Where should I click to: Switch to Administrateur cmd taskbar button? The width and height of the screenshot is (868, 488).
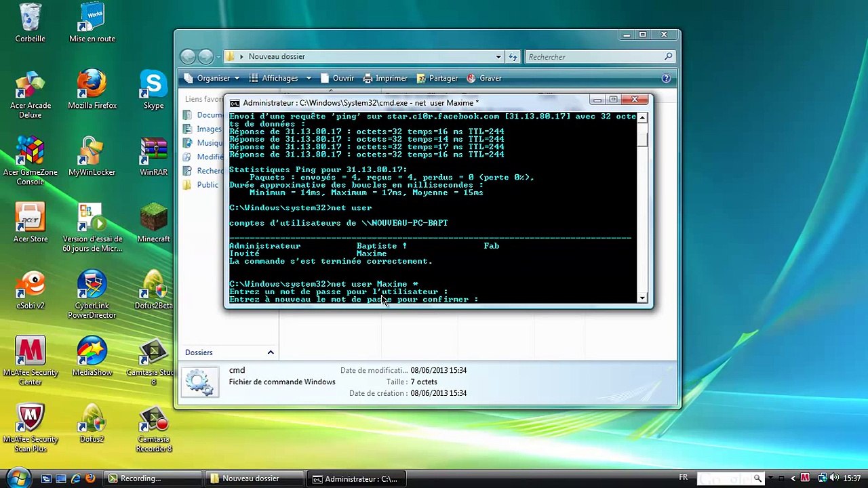coord(357,479)
